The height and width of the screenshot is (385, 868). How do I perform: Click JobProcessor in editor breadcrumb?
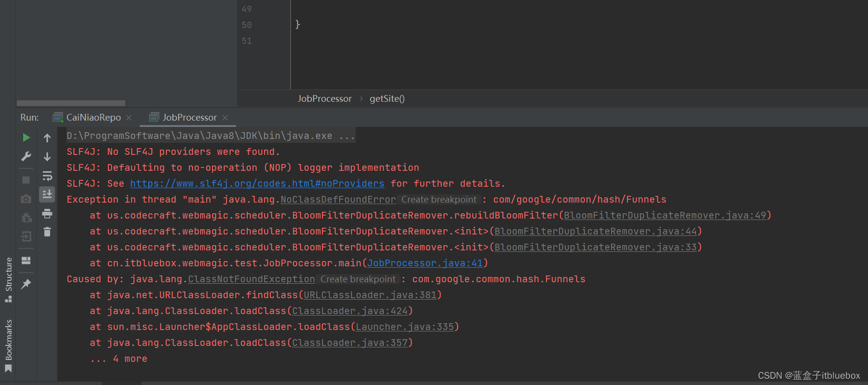pos(324,98)
